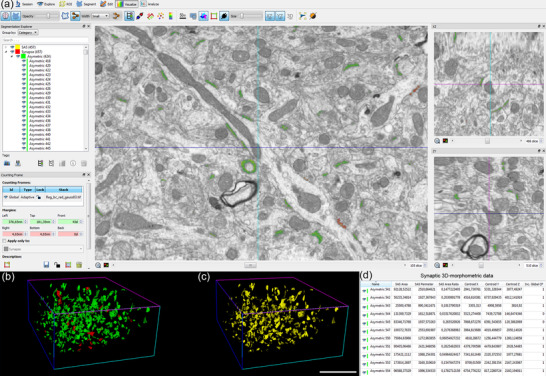
Task: Click the brain icon in the toolbar
Action: click(6, 16)
